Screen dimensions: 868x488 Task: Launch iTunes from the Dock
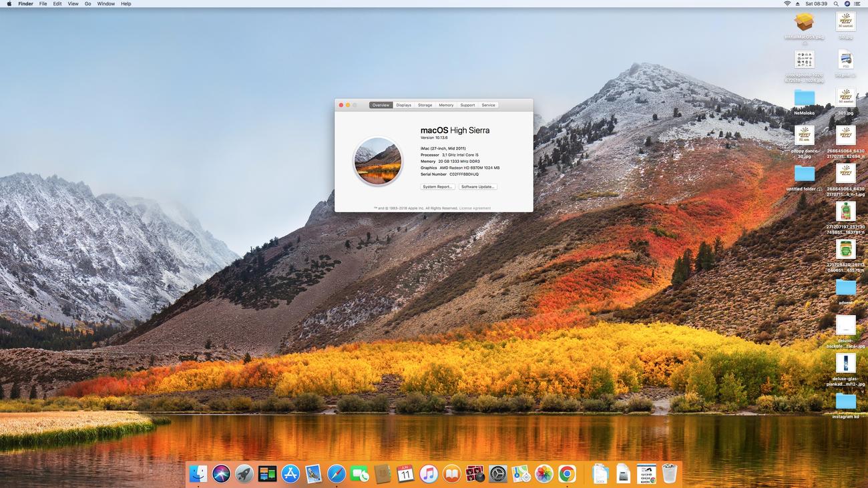coord(429,474)
